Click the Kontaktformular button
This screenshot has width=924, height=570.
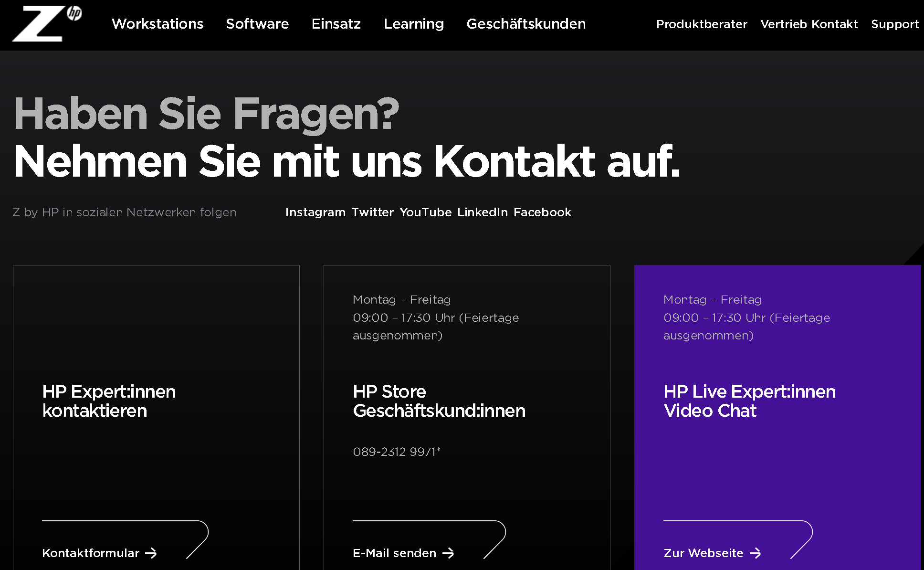coord(91,553)
